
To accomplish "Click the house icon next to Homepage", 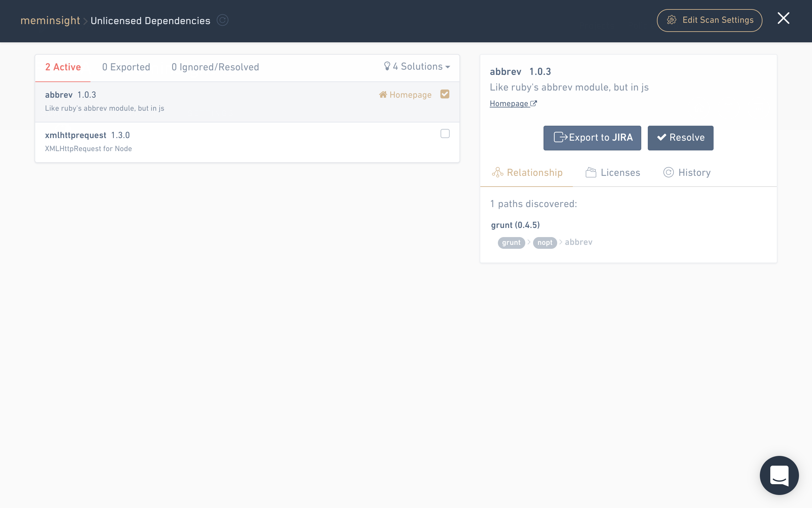I will pyautogui.click(x=383, y=95).
